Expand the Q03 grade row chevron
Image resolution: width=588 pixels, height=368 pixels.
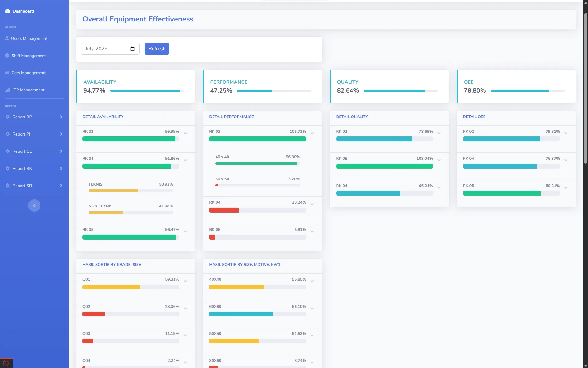(x=185, y=335)
